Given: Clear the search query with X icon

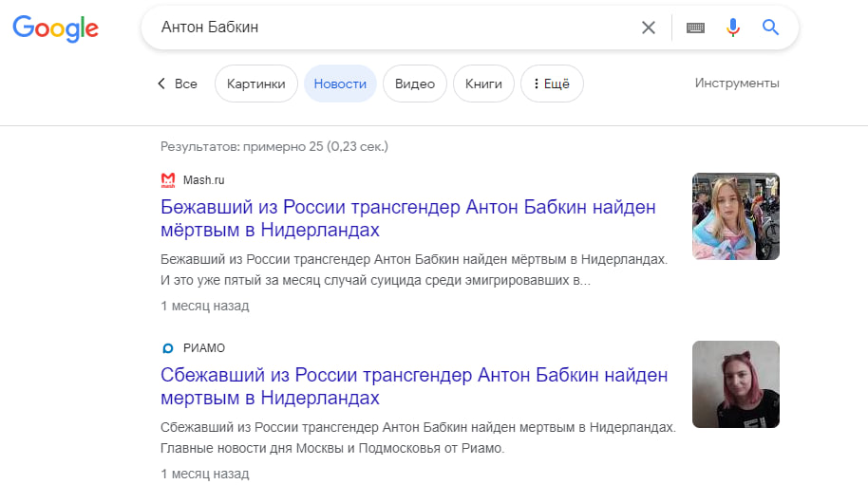Looking at the screenshot, I should [x=649, y=28].
